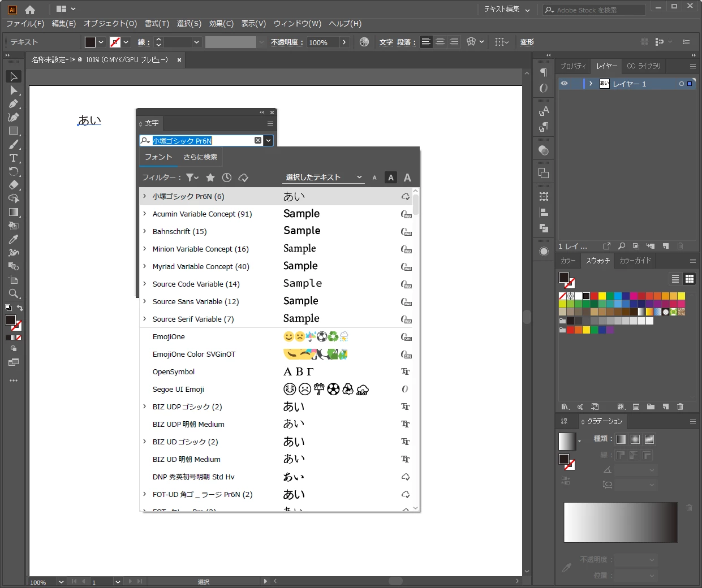Open オブジェクト(O) menu

[x=110, y=24]
